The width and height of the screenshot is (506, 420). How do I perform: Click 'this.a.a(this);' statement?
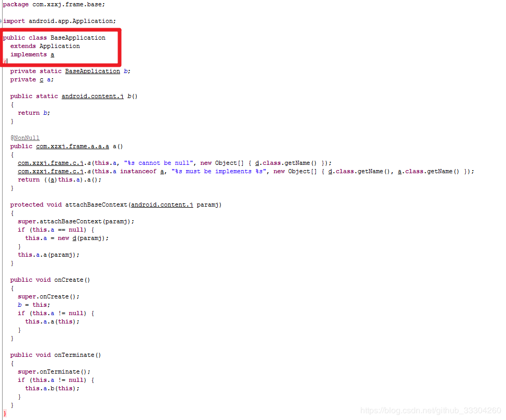[x=52, y=322]
